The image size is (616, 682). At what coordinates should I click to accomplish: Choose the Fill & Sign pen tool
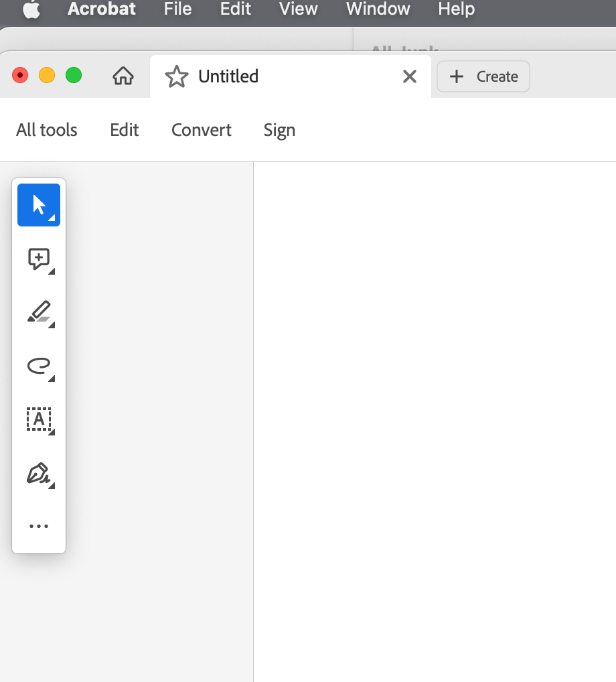coord(38,472)
